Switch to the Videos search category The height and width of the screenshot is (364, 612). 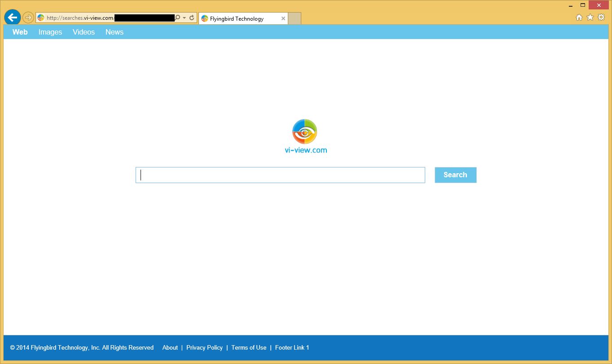(84, 32)
